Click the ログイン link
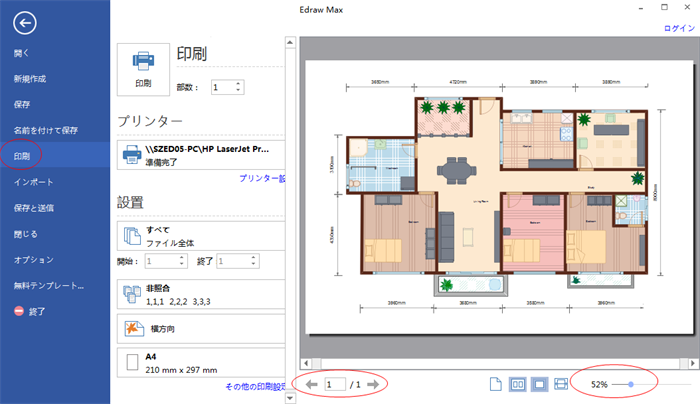The height and width of the screenshot is (404, 700). [x=679, y=28]
